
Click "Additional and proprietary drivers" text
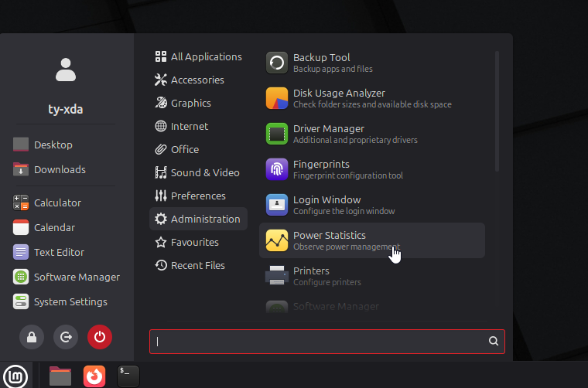point(355,140)
